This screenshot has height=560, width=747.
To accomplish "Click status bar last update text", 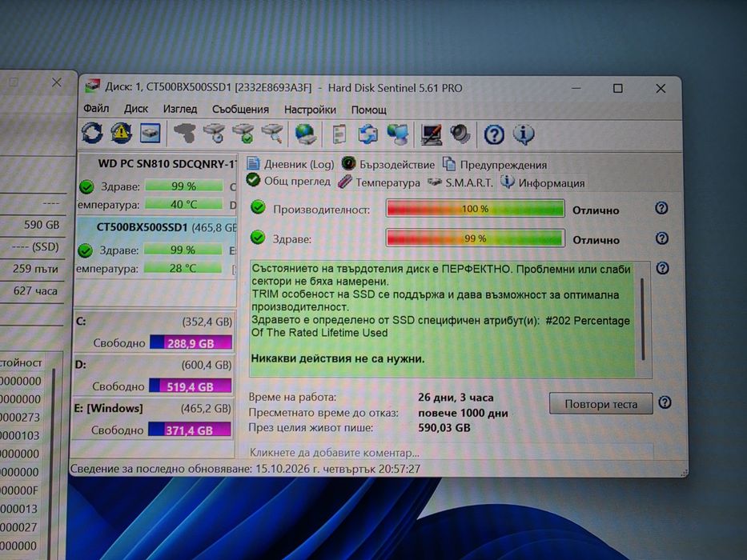I will (x=245, y=469).
